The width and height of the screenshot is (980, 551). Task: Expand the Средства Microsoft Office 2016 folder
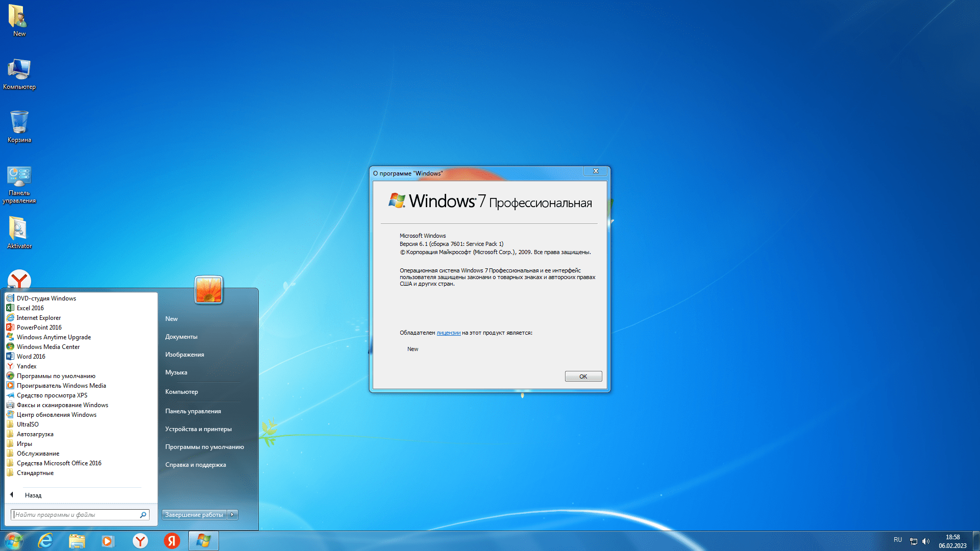tap(59, 463)
